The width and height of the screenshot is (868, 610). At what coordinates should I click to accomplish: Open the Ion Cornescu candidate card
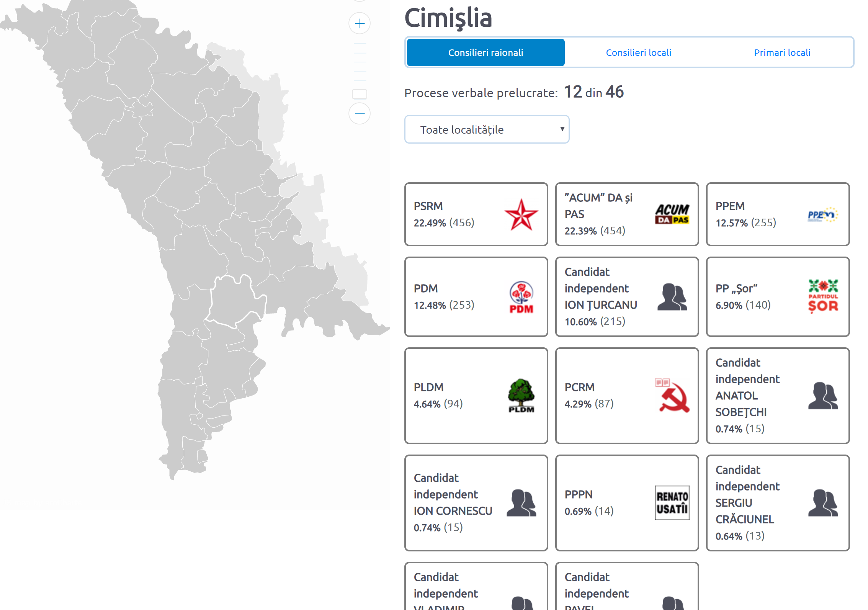[x=476, y=503]
